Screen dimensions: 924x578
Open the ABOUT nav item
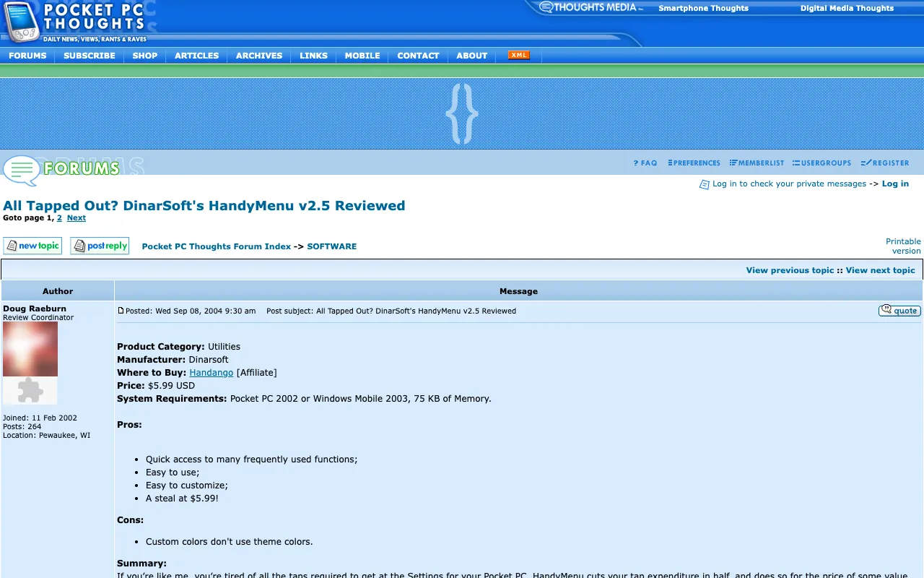pos(472,56)
